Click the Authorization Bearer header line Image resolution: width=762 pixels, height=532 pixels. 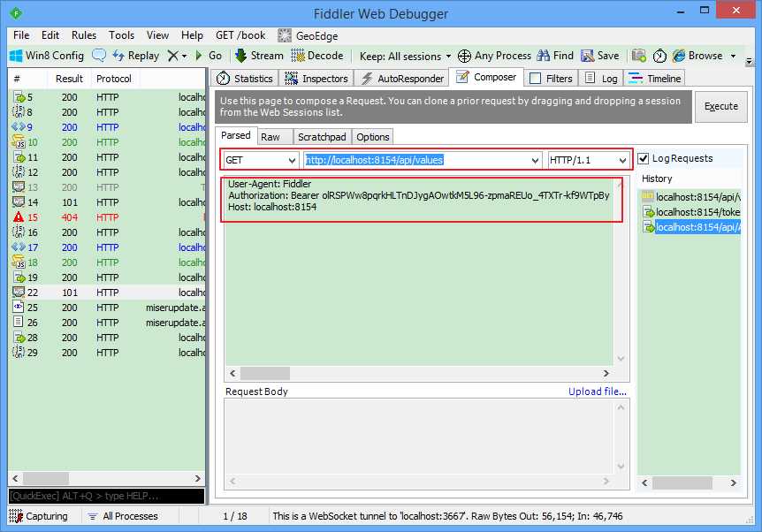[x=418, y=195]
